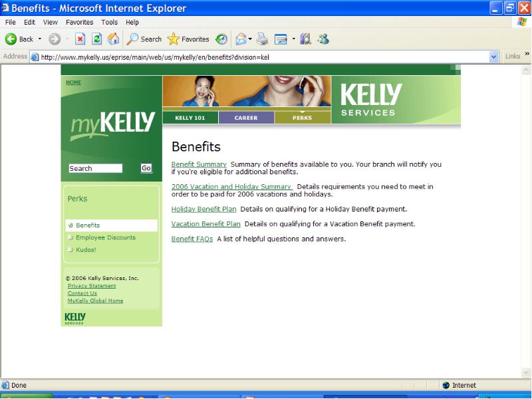Open the Holiday Benefit Plan link

pos(203,209)
